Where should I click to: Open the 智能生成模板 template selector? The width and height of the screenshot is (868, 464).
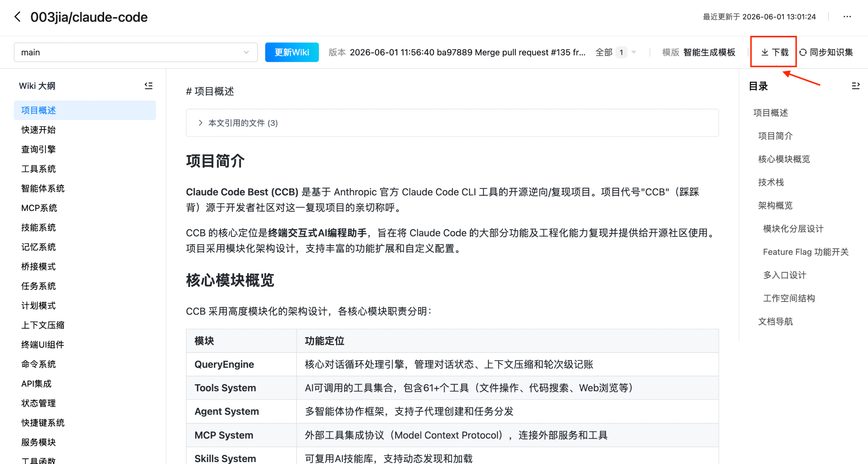pyautogui.click(x=709, y=52)
